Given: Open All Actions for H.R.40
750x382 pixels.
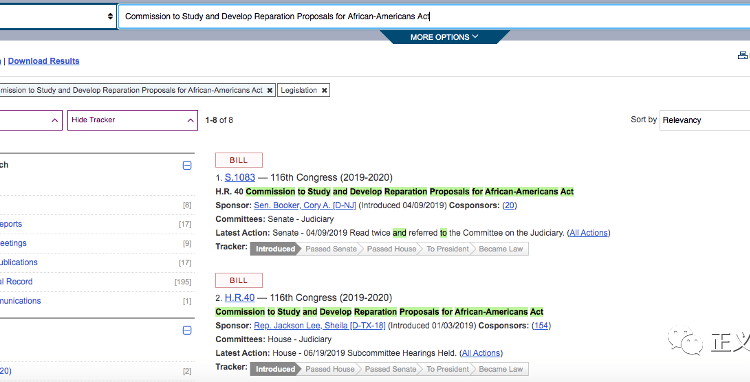Looking at the screenshot, I should point(481,353).
